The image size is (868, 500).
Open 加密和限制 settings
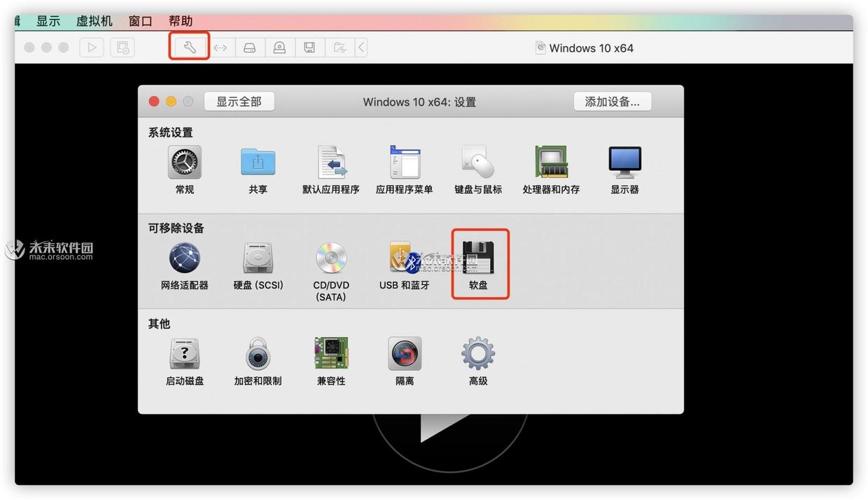coord(258,354)
